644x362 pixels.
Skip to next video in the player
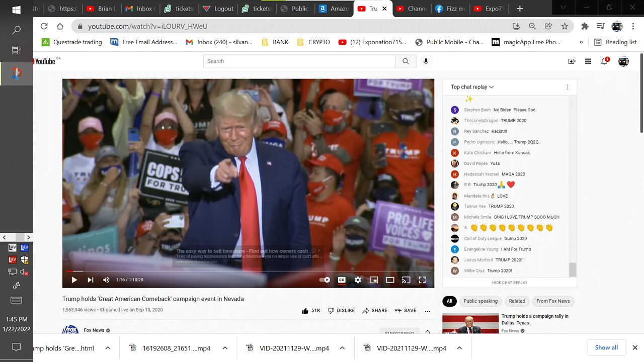[x=91, y=280]
